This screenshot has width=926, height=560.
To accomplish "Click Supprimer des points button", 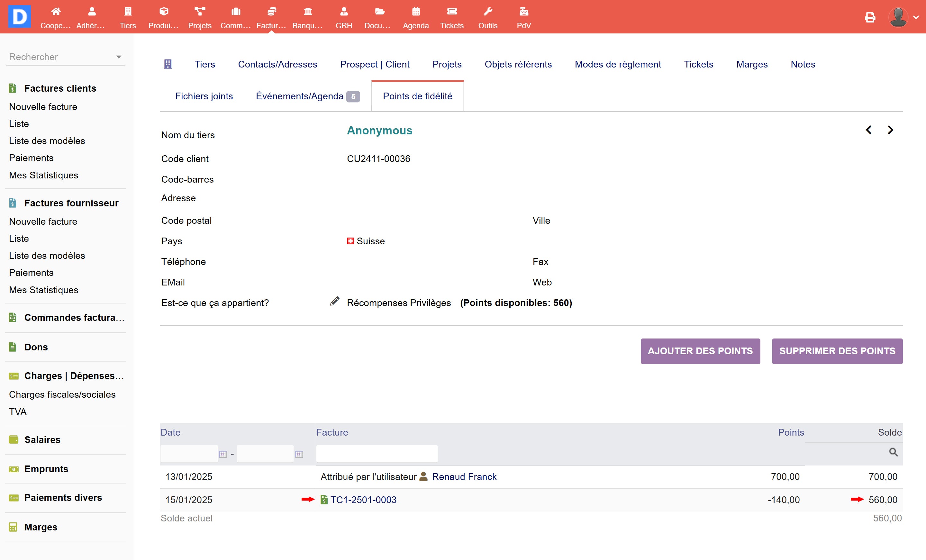I will [837, 351].
